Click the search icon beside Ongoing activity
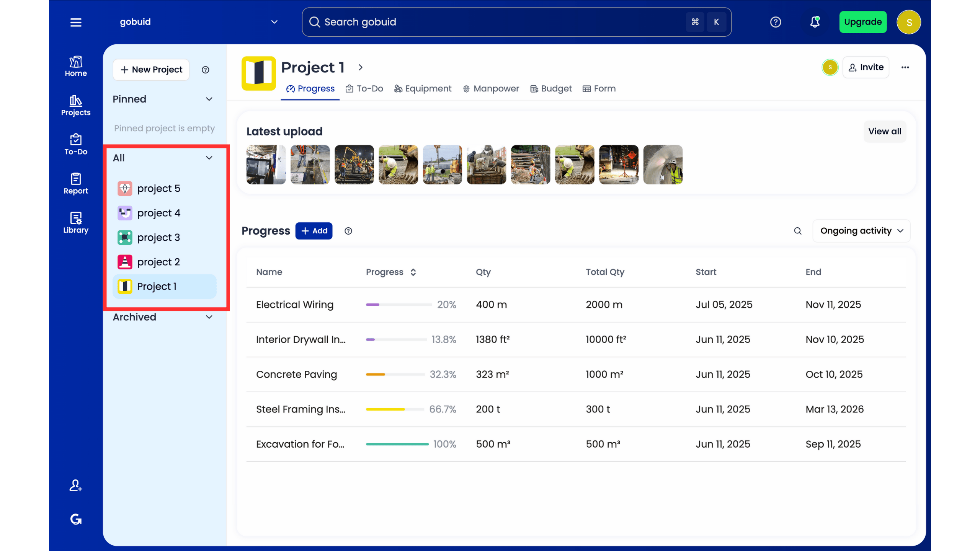The height and width of the screenshot is (551, 980). 797,231
